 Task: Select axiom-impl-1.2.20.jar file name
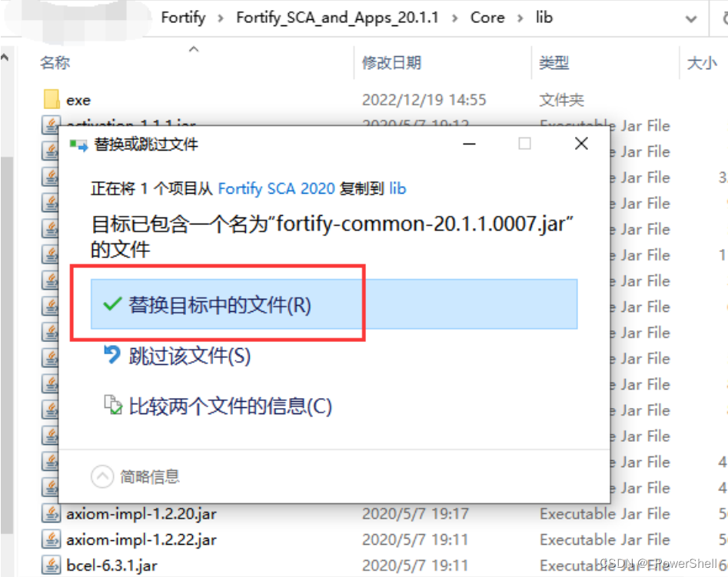coord(141,514)
